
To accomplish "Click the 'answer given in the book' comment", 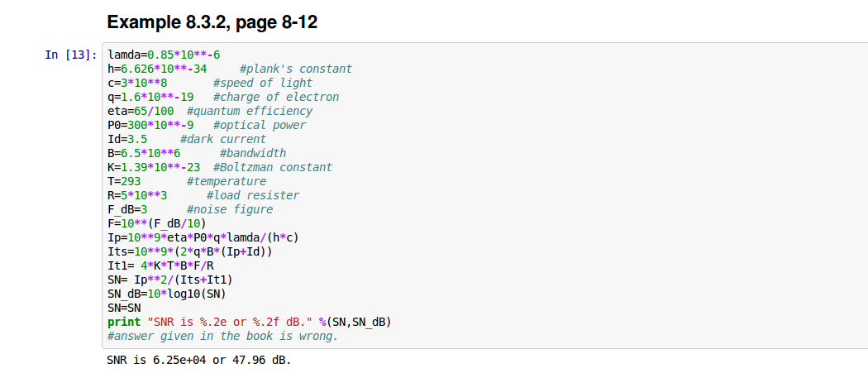I will [x=223, y=337].
